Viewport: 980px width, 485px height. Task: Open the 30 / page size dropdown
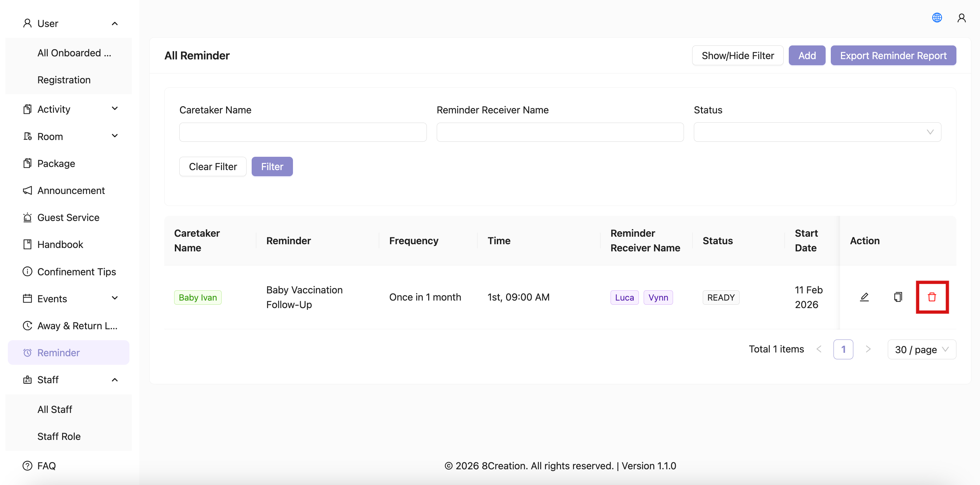coord(921,349)
